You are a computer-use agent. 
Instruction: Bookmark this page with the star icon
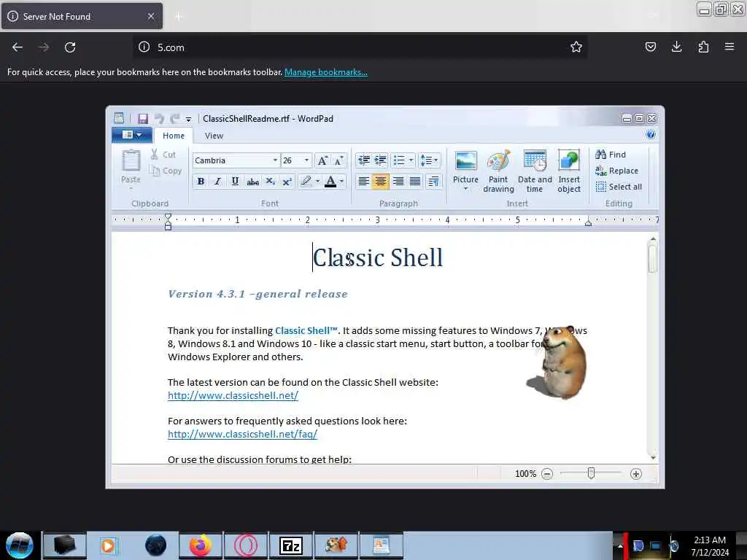click(576, 47)
